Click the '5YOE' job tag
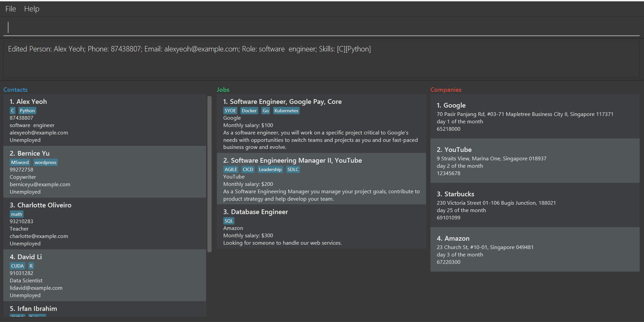Image resolution: width=644 pixels, height=322 pixels. coord(230,111)
